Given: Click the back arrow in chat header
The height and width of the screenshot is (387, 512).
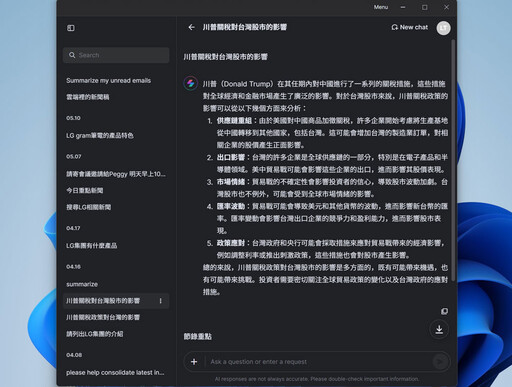Looking at the screenshot, I should click(x=191, y=27).
